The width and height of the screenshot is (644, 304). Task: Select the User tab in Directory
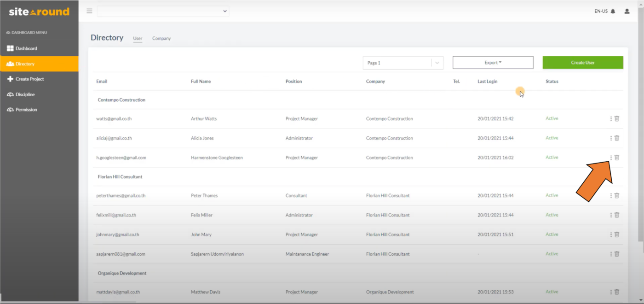coord(137,38)
